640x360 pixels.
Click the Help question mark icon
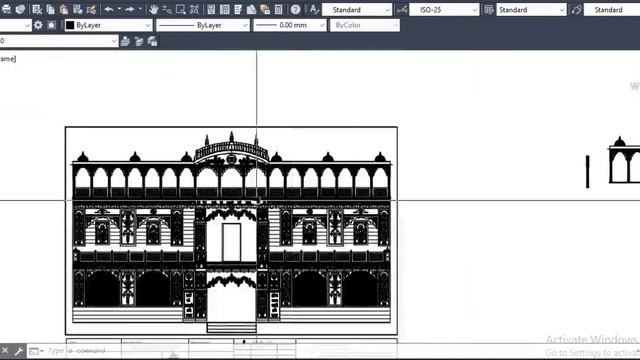[296, 9]
